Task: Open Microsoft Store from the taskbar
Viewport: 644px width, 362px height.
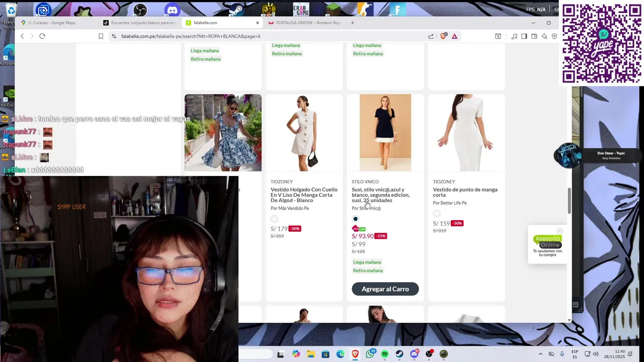Action: (x=326, y=354)
